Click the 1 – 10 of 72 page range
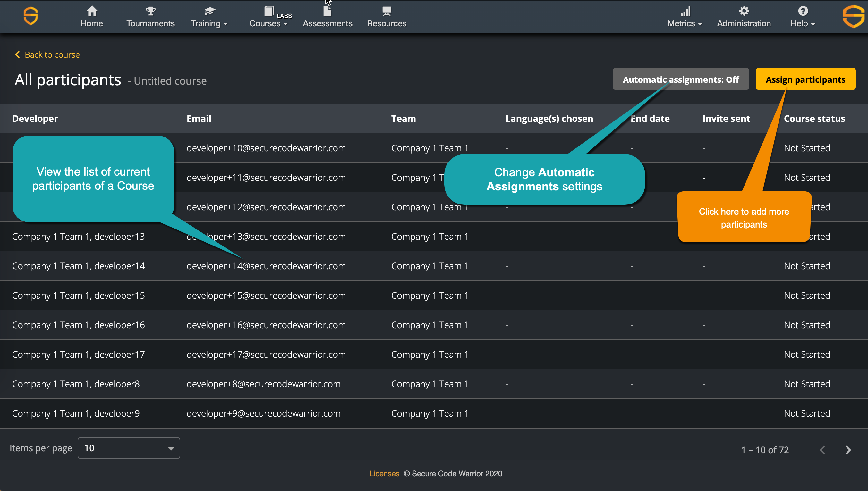 [x=765, y=450]
